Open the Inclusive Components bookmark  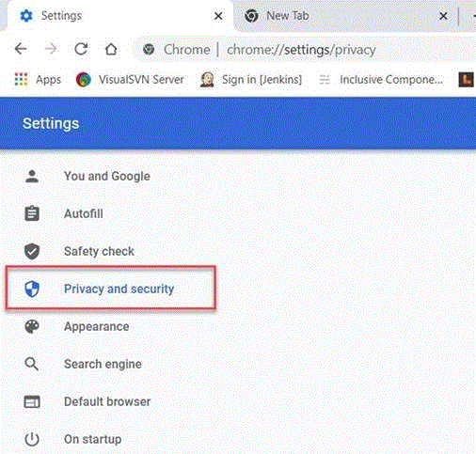(x=381, y=79)
